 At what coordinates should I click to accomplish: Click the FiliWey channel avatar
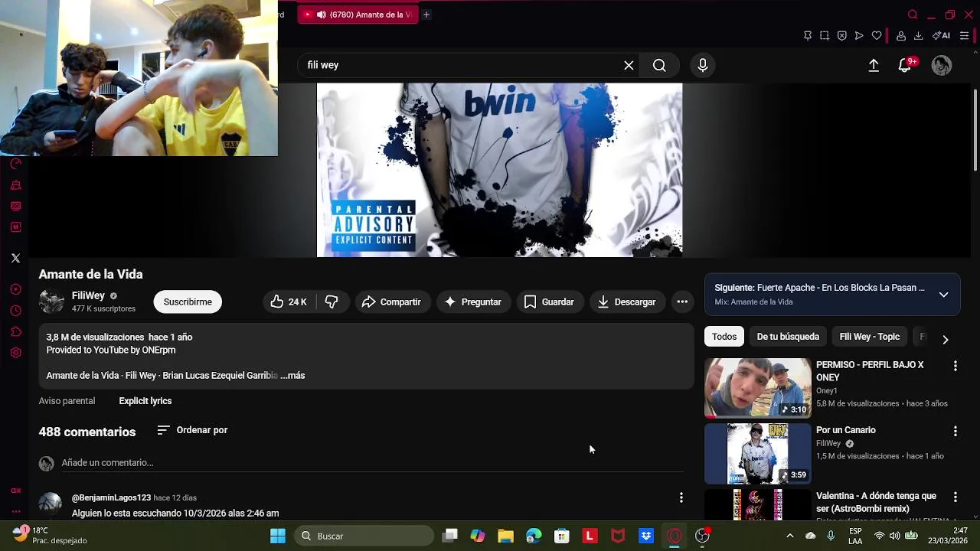pyautogui.click(x=51, y=302)
